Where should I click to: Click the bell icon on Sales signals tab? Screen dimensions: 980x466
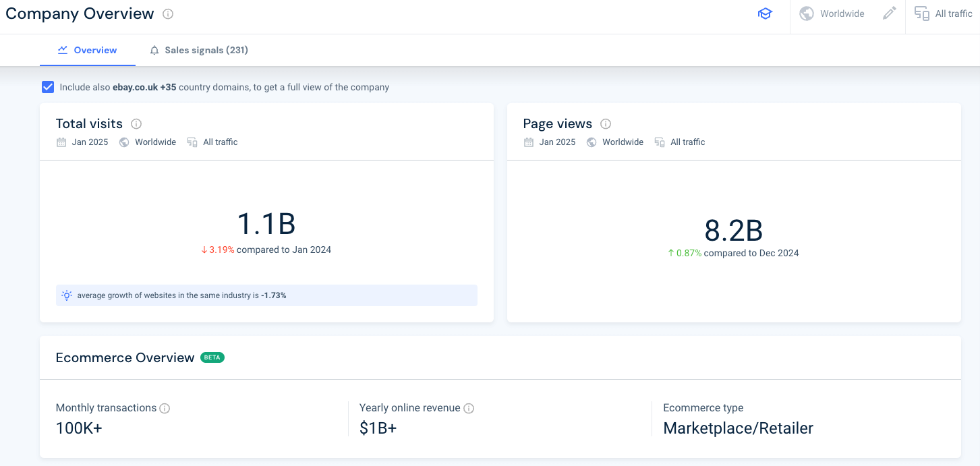[154, 50]
